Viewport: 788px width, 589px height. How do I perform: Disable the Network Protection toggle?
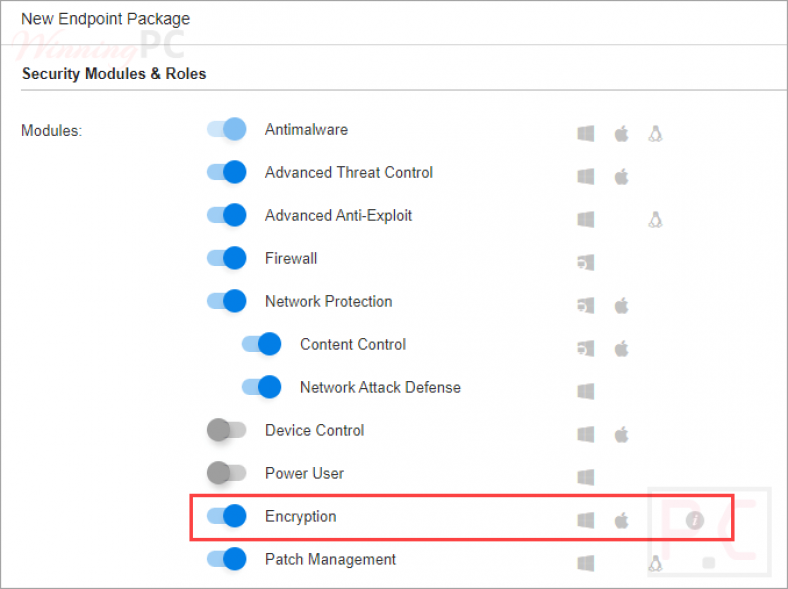pyautogui.click(x=227, y=302)
